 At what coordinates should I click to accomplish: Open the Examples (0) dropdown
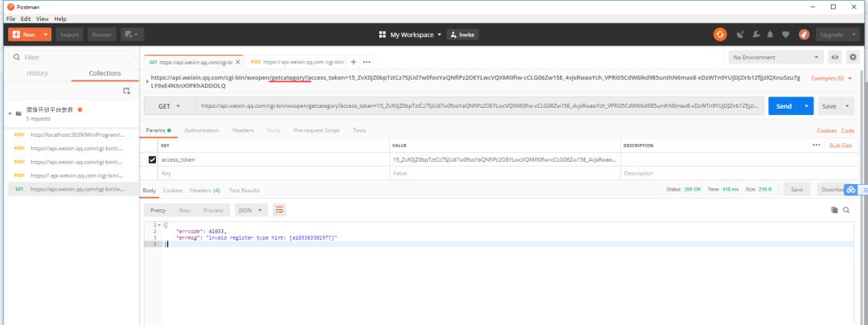click(832, 78)
